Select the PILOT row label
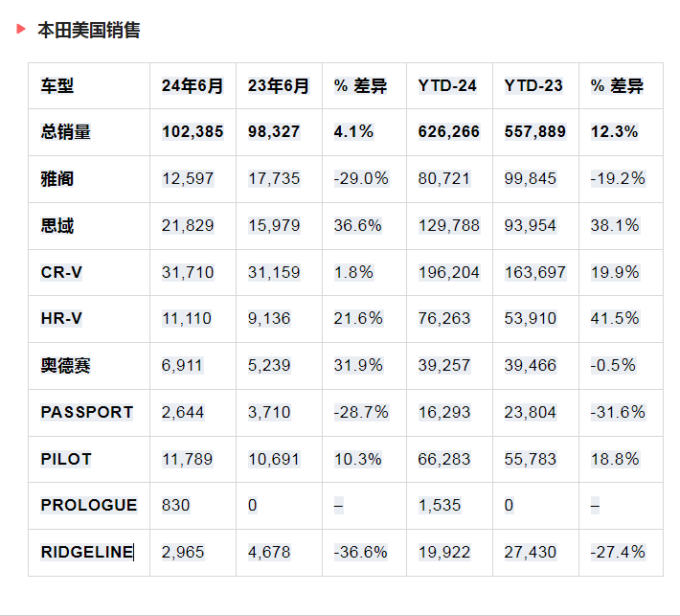Viewport: 680px width, 616px height. [66, 460]
